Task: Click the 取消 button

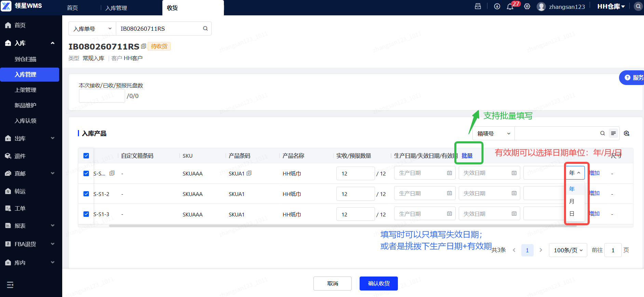Action: tap(333, 283)
